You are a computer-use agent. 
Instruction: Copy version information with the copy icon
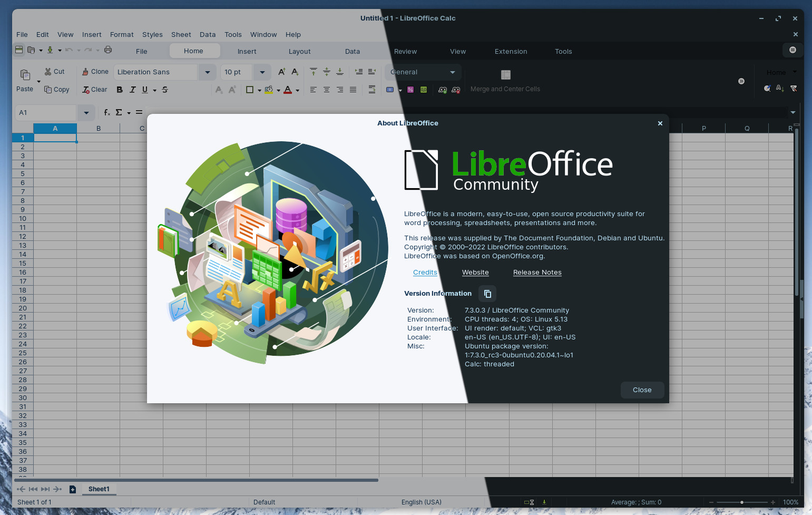point(487,294)
